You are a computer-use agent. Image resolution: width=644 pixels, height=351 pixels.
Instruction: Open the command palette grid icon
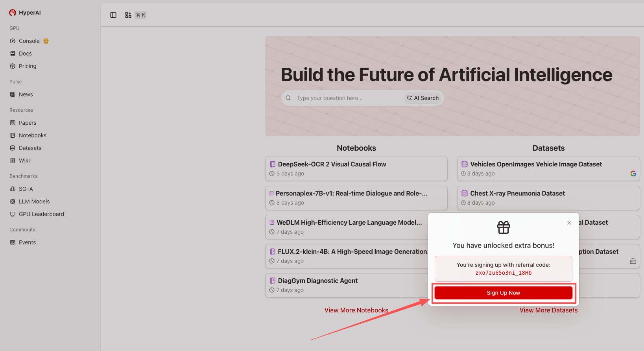pyautogui.click(x=128, y=15)
